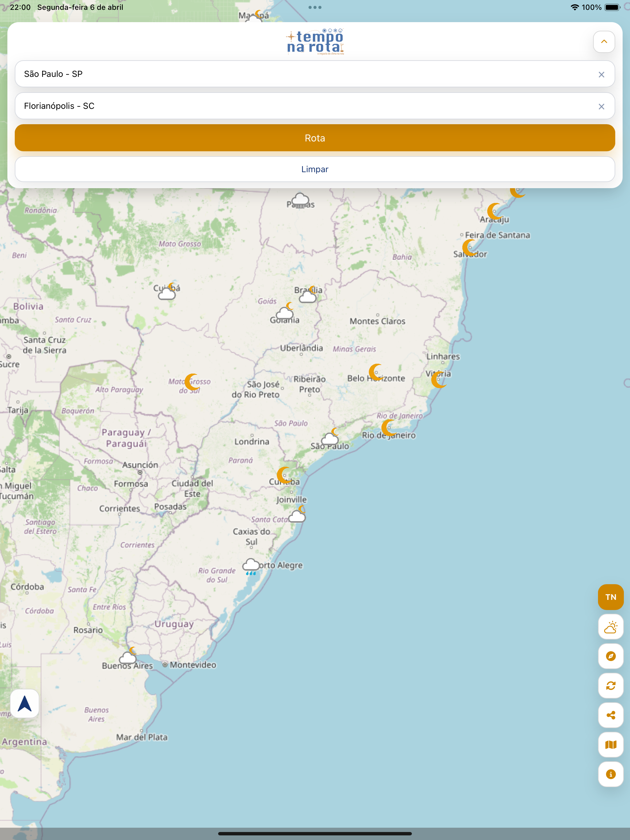This screenshot has height=840, width=630.
Task: Tap the Uberlândia city label
Action: [301, 348]
